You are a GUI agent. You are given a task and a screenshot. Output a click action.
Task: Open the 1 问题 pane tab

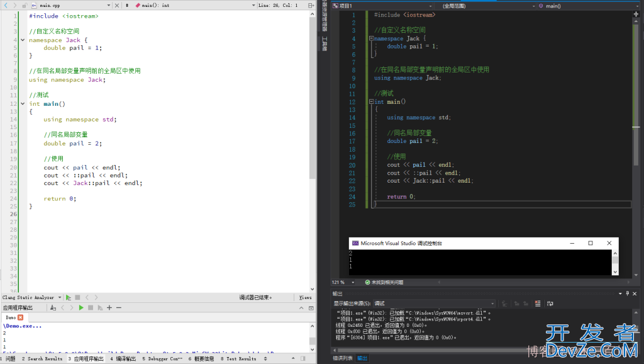(x=9, y=359)
